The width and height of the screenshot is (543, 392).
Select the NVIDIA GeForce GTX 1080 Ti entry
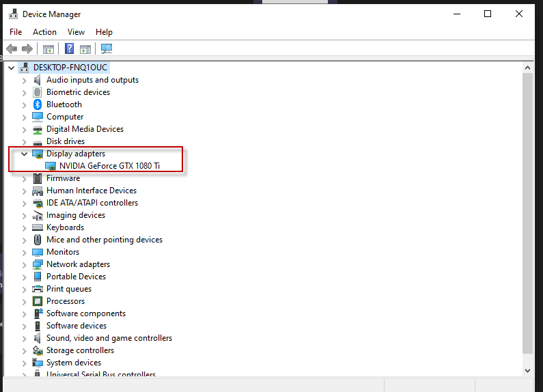(109, 166)
